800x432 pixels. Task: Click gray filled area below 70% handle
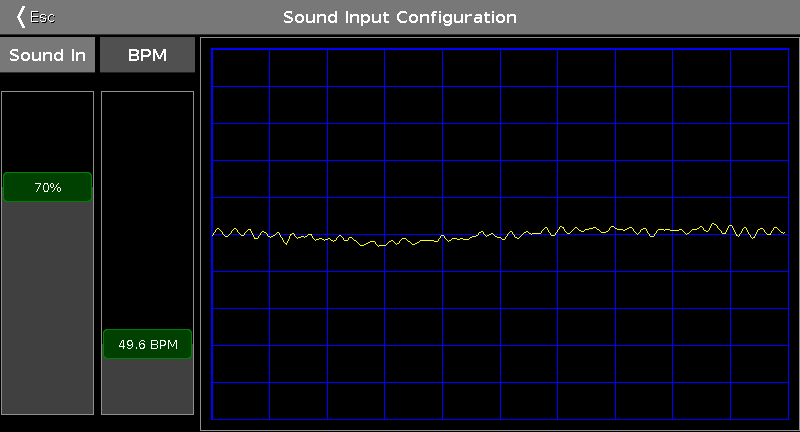[47, 300]
